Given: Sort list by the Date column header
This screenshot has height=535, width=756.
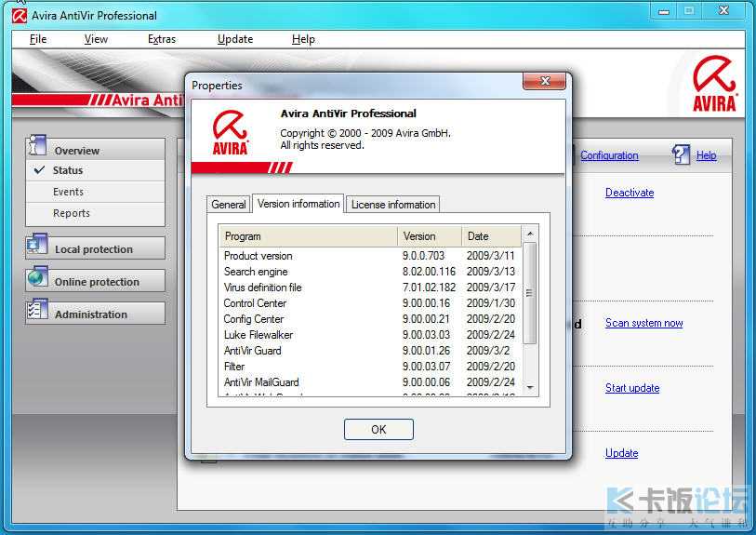Looking at the screenshot, I should click(x=491, y=236).
